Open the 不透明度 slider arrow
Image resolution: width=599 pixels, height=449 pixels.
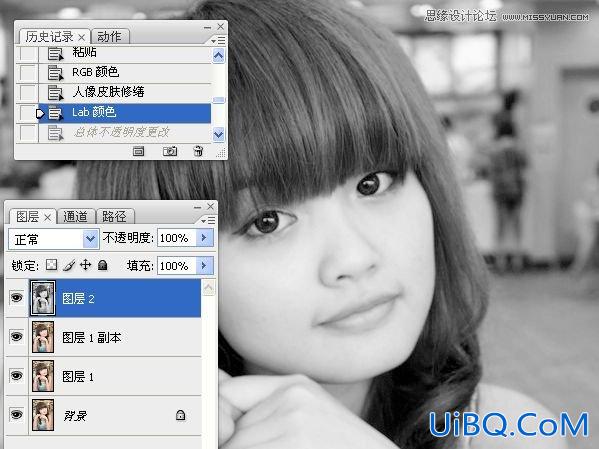coord(204,238)
